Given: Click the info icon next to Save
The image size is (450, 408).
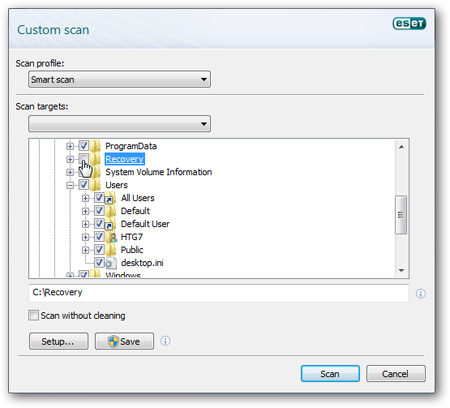Looking at the screenshot, I should pyautogui.click(x=165, y=341).
